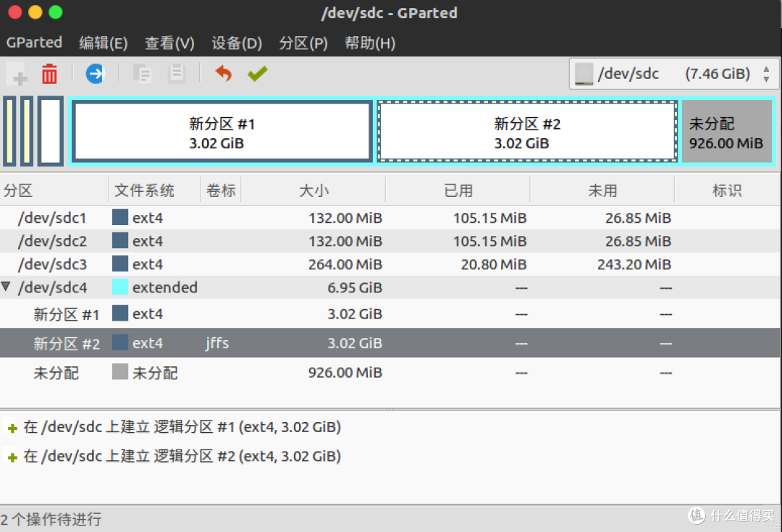Click the disk icon in device selector
The width and height of the screenshot is (782, 532).
584,74
